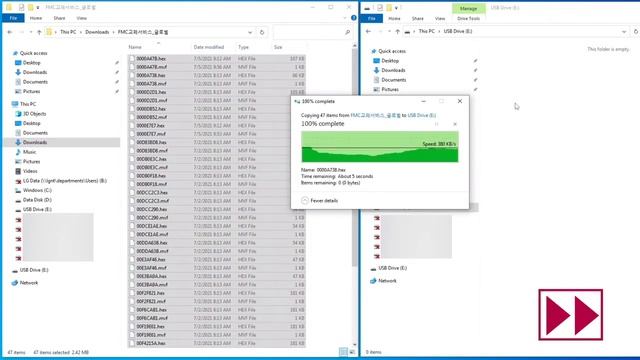This screenshot has width=640, height=360.
Task: Open Windows (C:) drive in the left sidebar
Action: (x=37, y=190)
